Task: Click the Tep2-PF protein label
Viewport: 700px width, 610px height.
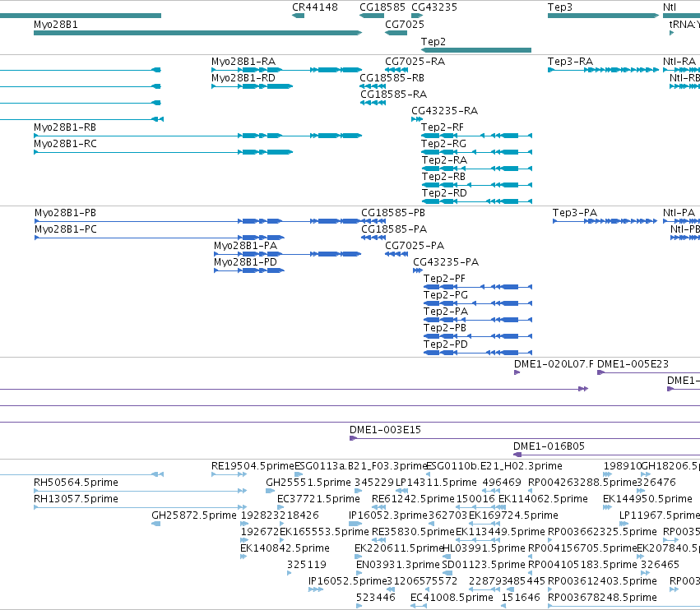Action: click(445, 279)
